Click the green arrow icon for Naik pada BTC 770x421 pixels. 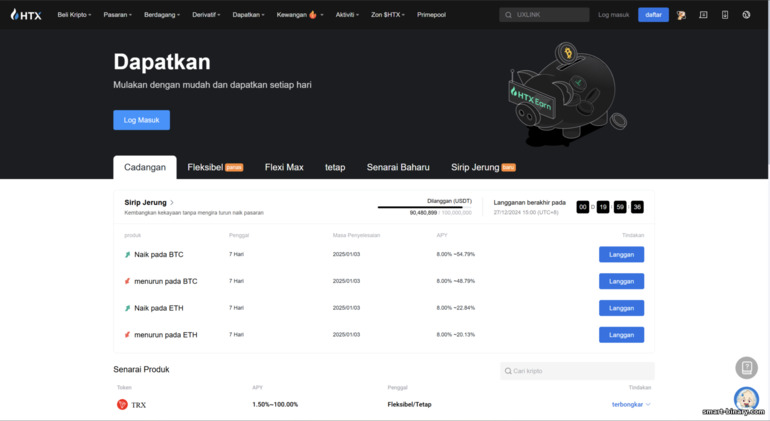tap(128, 254)
